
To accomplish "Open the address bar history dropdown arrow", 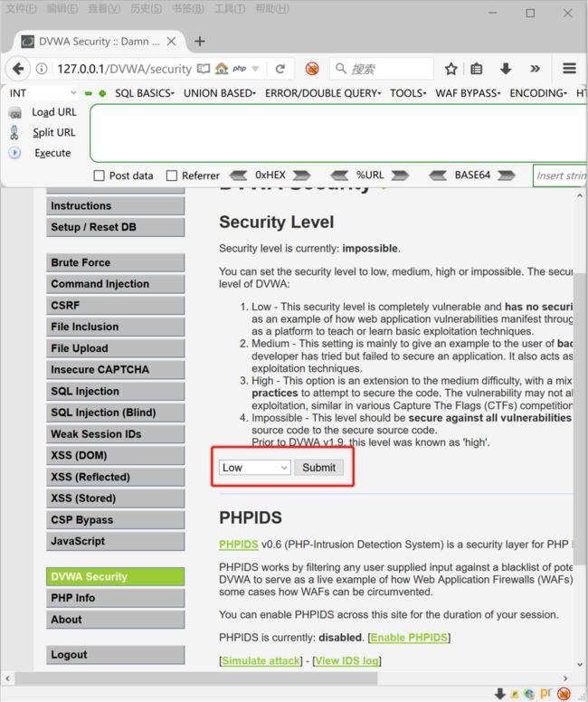I will coord(255,69).
